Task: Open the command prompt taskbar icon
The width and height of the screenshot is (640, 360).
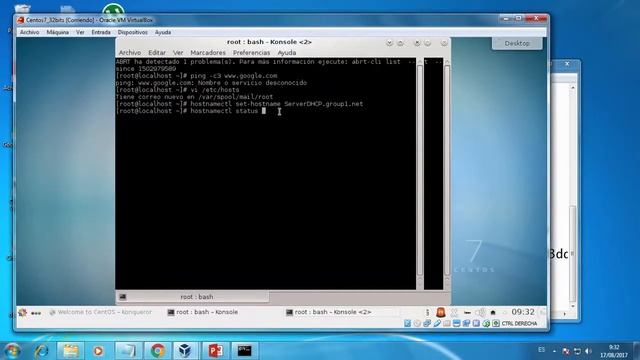Action: pos(244,351)
